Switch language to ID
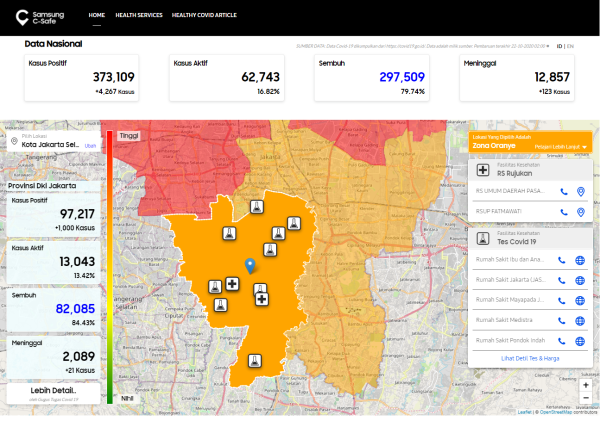The image size is (600, 427). click(559, 46)
